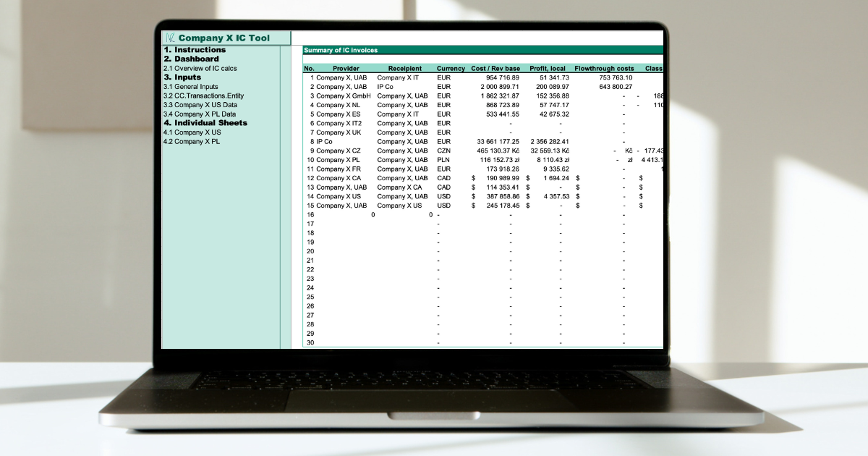Viewport: 868px width, 456px height.
Task: Open the 3.2 CC.Transactions.Entity sheet
Action: [x=203, y=96]
